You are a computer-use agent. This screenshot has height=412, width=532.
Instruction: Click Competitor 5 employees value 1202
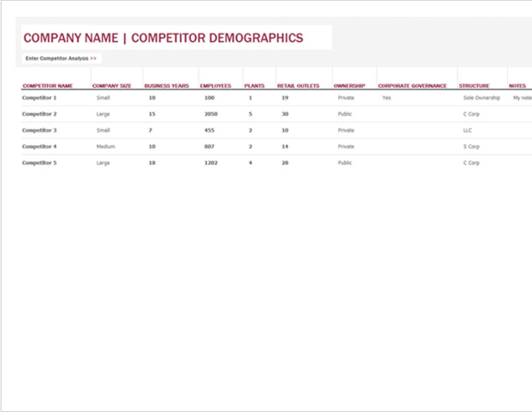[x=211, y=163]
